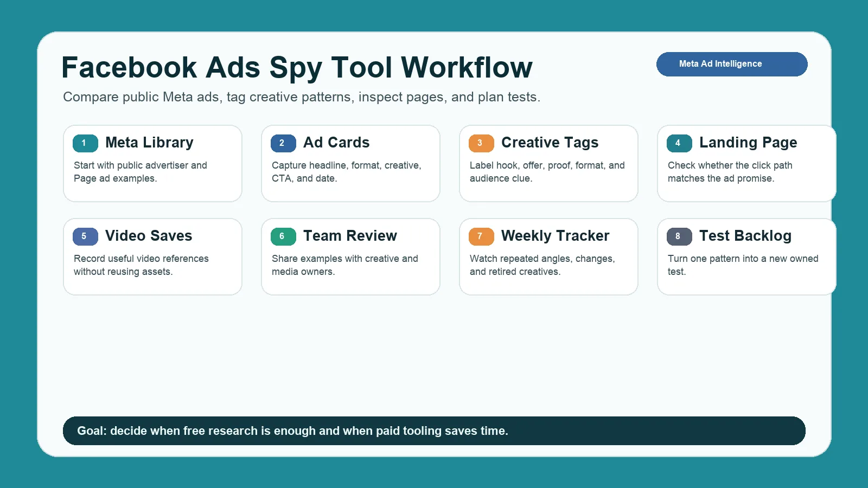The width and height of the screenshot is (868, 488).
Task: Select the orange number 7 badge
Action: (x=481, y=236)
